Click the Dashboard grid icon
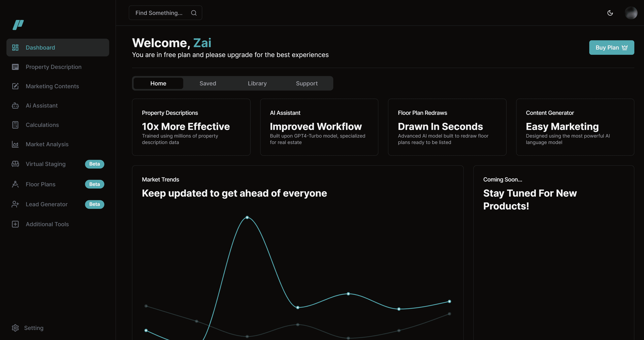 [15, 48]
